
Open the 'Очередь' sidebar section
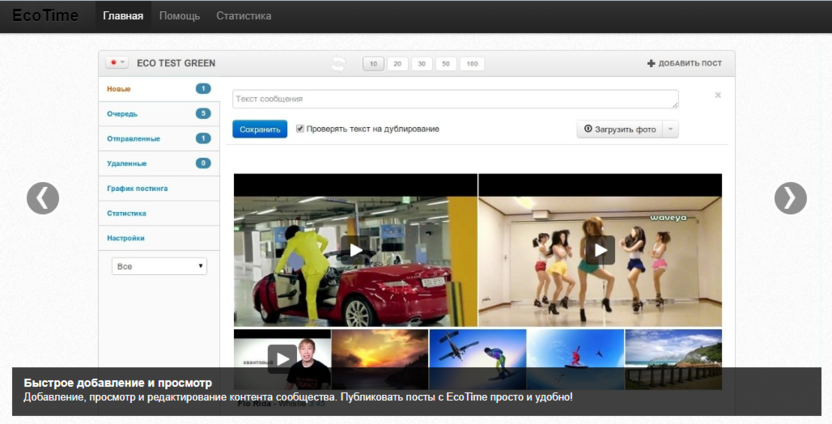click(x=123, y=114)
